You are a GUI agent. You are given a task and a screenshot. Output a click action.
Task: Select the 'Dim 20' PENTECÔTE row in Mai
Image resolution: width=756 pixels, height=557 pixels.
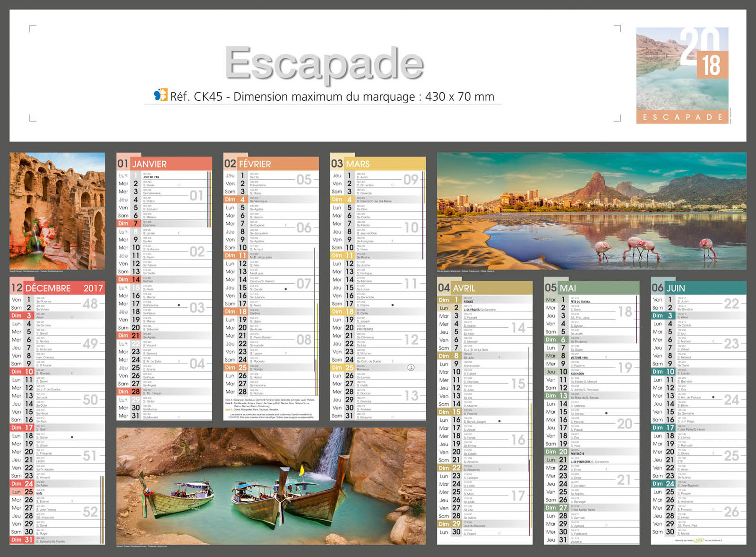(x=592, y=452)
